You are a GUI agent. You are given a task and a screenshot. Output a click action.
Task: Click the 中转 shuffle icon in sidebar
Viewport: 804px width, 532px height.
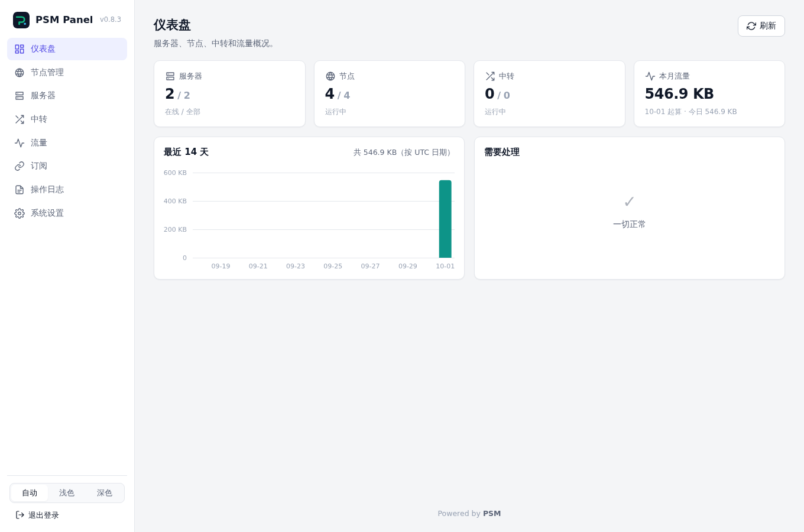pyautogui.click(x=20, y=119)
